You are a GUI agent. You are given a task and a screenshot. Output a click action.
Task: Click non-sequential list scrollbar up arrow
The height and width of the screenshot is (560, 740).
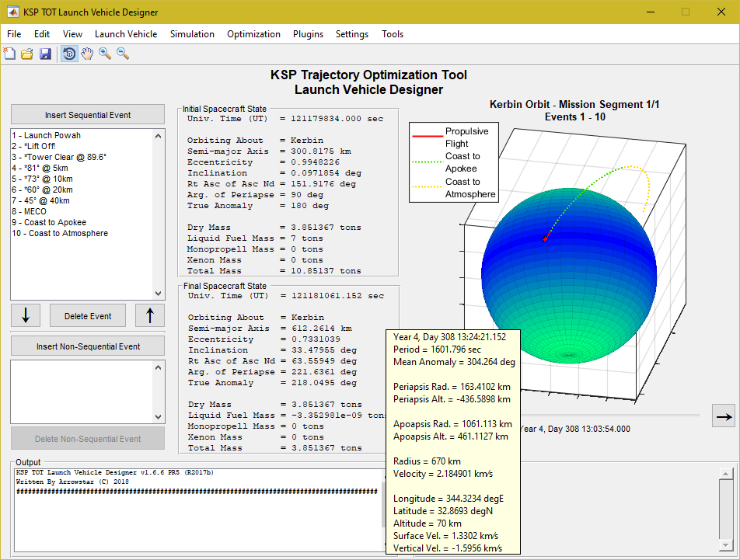point(158,367)
